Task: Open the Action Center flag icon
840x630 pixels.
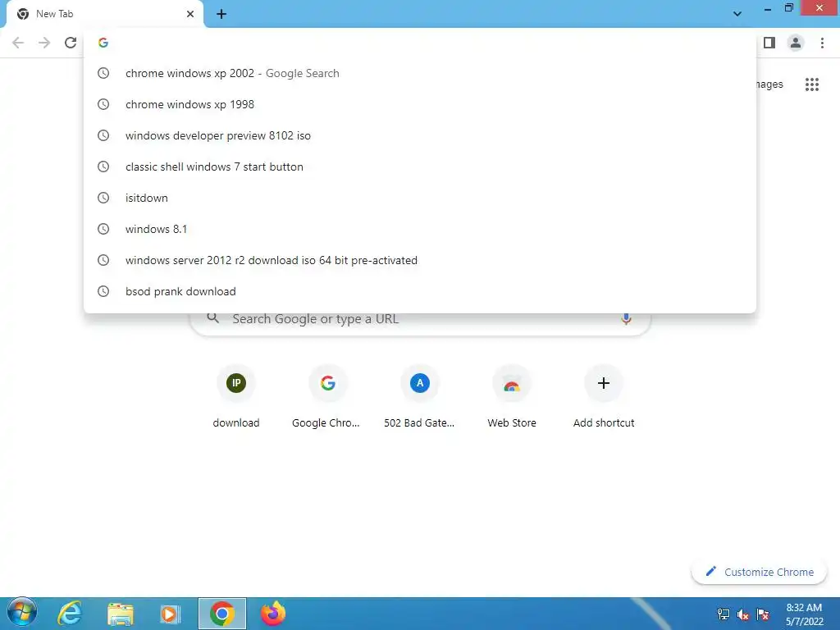Action: [763, 614]
